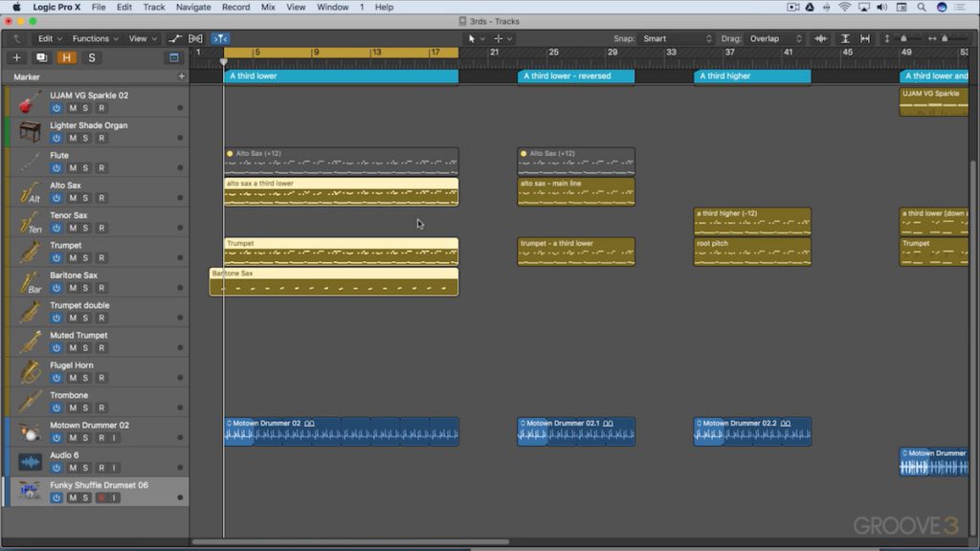Screen dimensions: 980x551
Task: Select the 'A third lower' marker
Action: point(341,77)
